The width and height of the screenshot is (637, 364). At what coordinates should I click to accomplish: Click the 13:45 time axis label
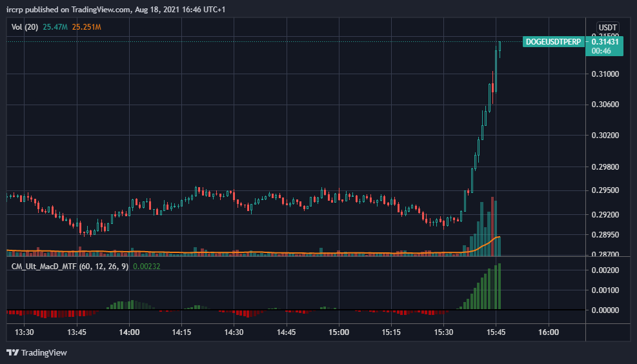77,332
